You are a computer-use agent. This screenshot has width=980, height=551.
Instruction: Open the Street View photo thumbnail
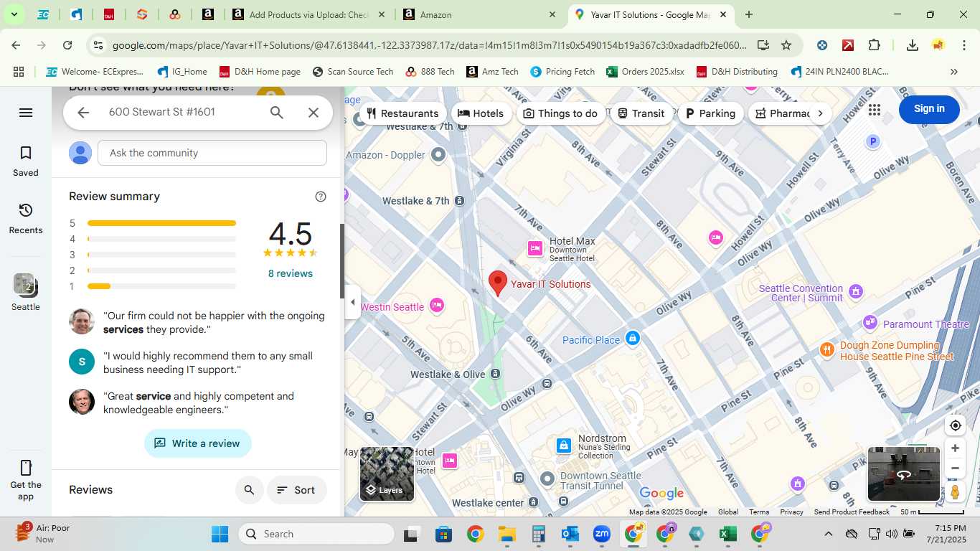[x=904, y=474]
